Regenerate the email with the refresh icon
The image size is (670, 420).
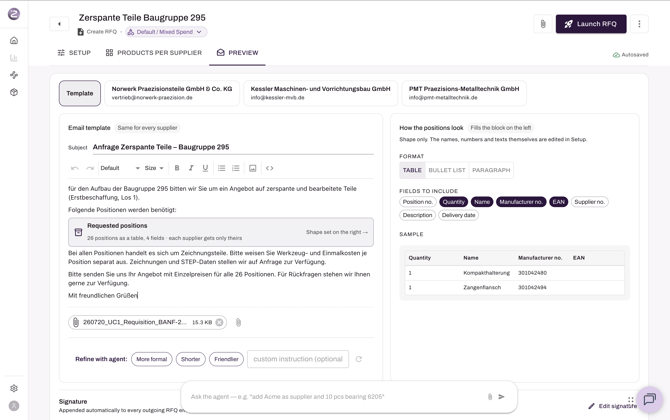(x=359, y=359)
